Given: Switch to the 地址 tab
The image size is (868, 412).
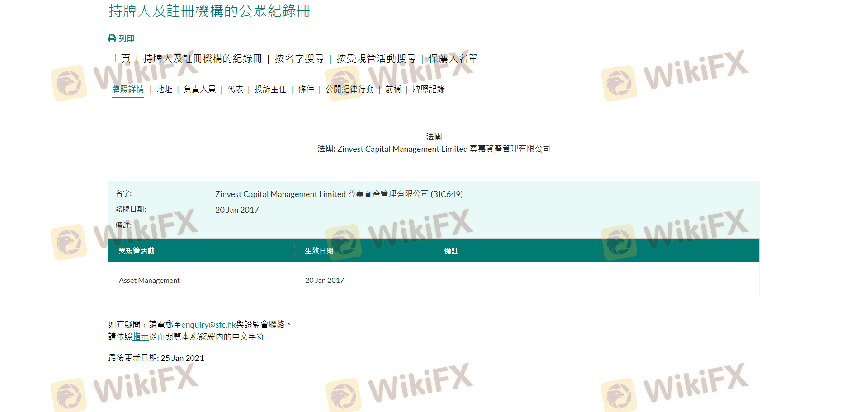Looking at the screenshot, I should pos(165,89).
